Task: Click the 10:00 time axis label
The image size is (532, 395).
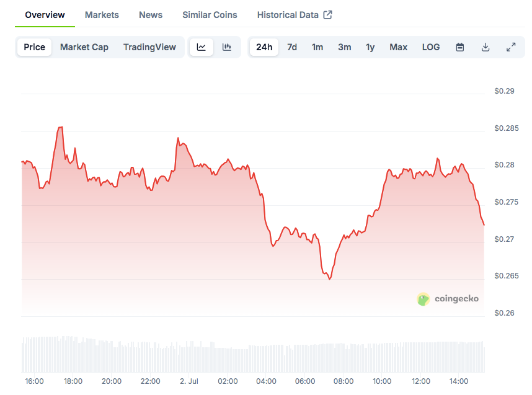Action: [382, 381]
